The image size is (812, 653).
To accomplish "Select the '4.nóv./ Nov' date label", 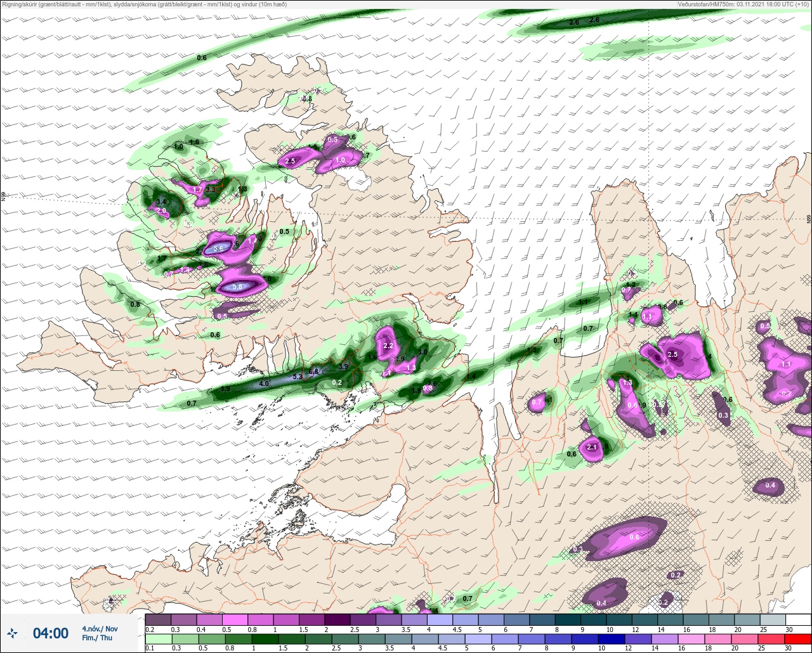I will [x=100, y=629].
